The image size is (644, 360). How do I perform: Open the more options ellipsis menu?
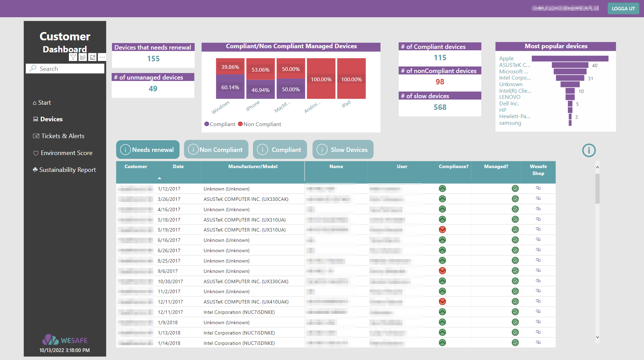102,57
